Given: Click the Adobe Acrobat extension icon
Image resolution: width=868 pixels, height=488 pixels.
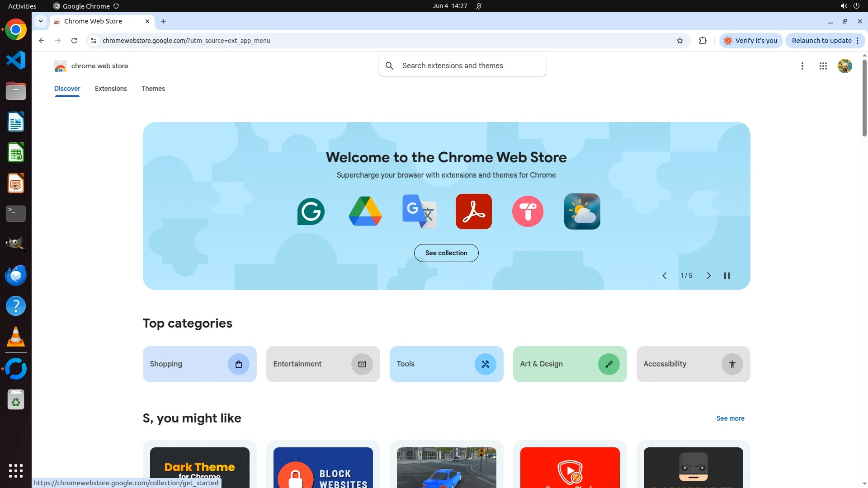Looking at the screenshot, I should (473, 211).
